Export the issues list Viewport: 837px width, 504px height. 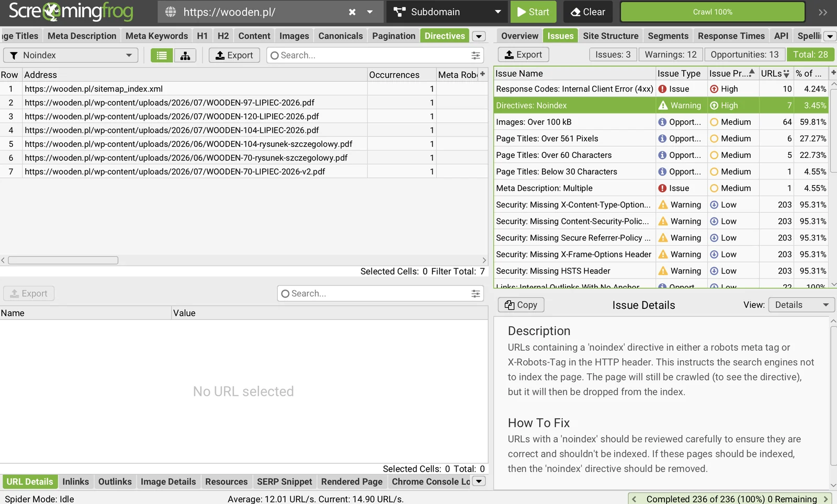pos(523,54)
